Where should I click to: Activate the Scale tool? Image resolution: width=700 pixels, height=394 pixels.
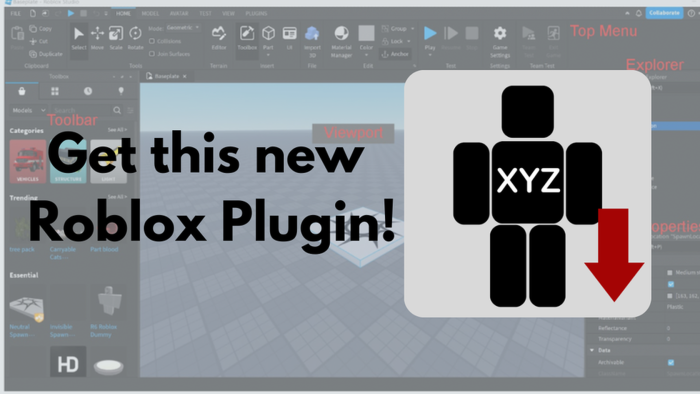click(x=116, y=38)
